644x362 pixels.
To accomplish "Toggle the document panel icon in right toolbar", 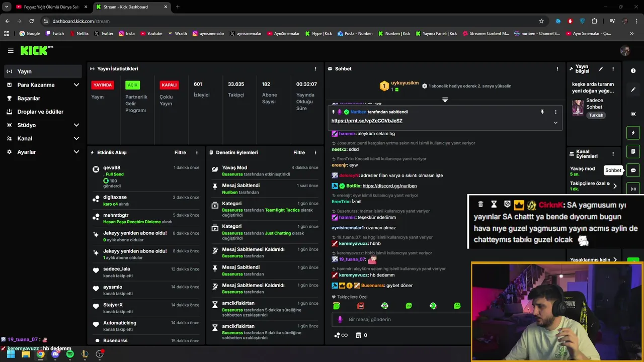I will point(633,151).
